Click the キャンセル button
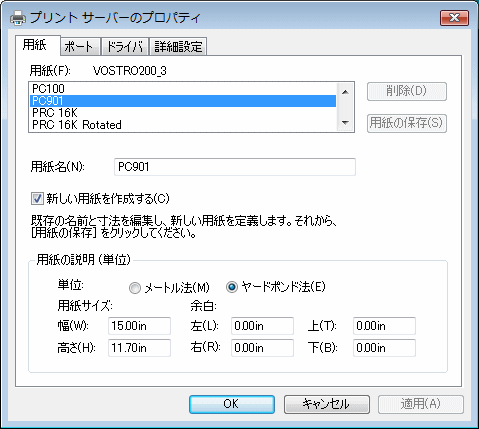 click(327, 404)
